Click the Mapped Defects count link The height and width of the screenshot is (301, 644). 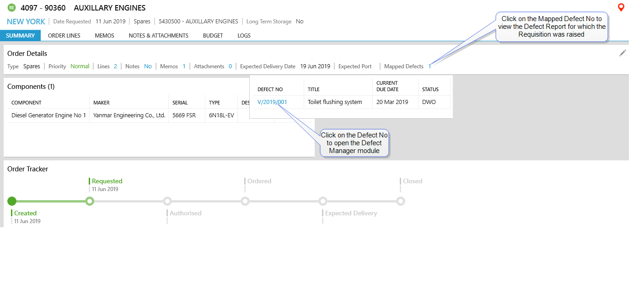(429, 66)
